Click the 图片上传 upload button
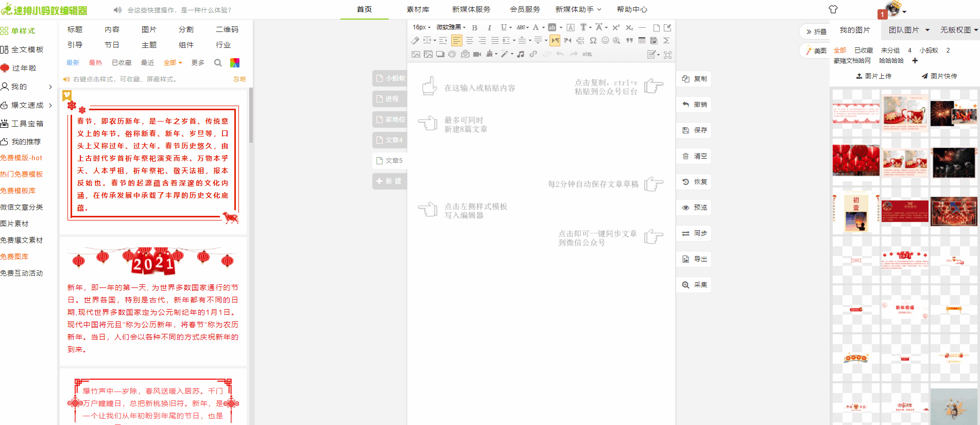 [873, 76]
